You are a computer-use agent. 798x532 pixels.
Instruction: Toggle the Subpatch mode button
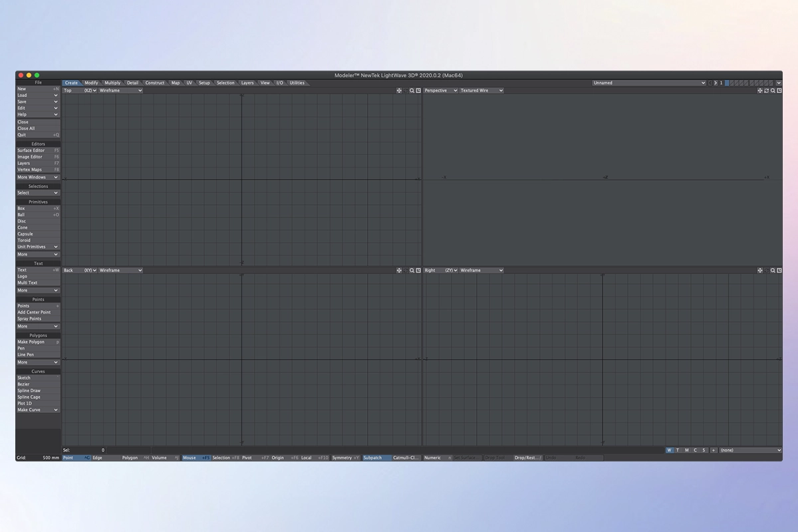tap(376, 458)
